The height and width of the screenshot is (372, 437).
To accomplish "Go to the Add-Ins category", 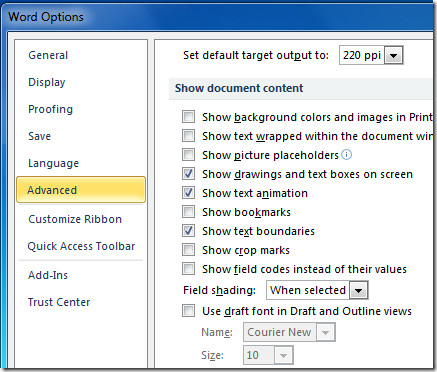I will [48, 275].
